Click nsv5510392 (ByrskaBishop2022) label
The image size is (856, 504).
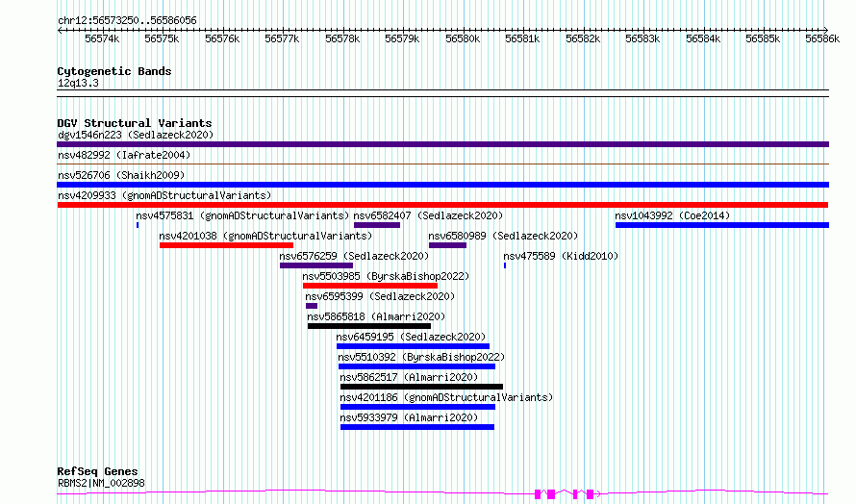click(x=421, y=357)
